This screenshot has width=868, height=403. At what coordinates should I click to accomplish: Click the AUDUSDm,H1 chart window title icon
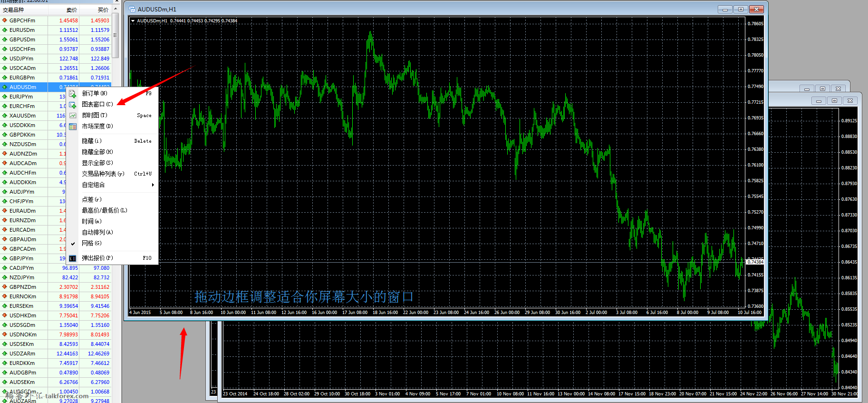click(x=132, y=9)
